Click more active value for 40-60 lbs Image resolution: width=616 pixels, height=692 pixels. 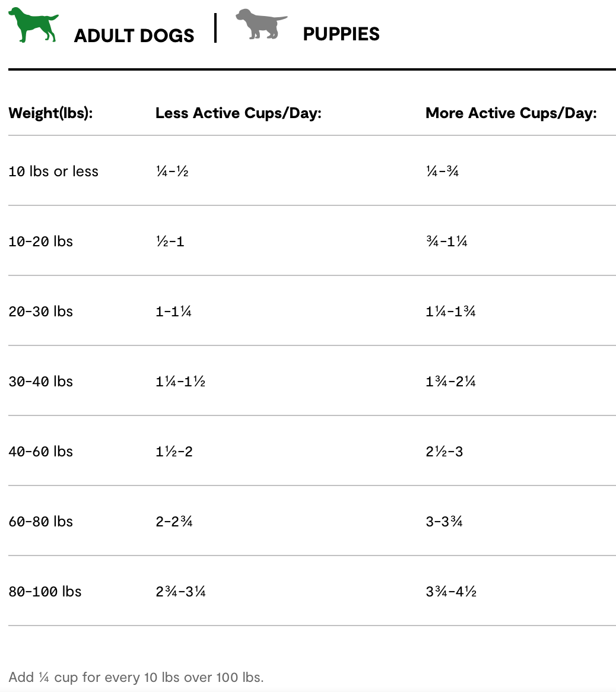click(x=444, y=452)
